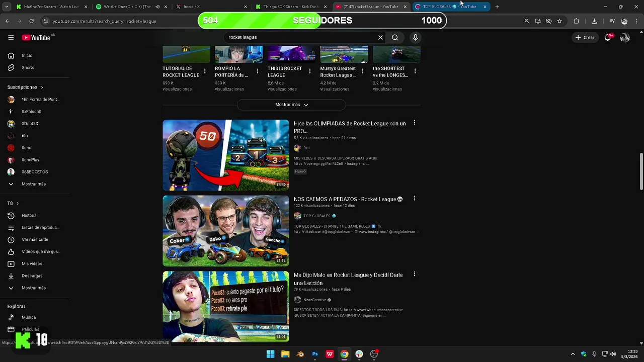Viewport: 644px width, 362px height.
Task: Open options menu for ROMPIÓ LA PORTERÍA
Action: tap(257, 71)
